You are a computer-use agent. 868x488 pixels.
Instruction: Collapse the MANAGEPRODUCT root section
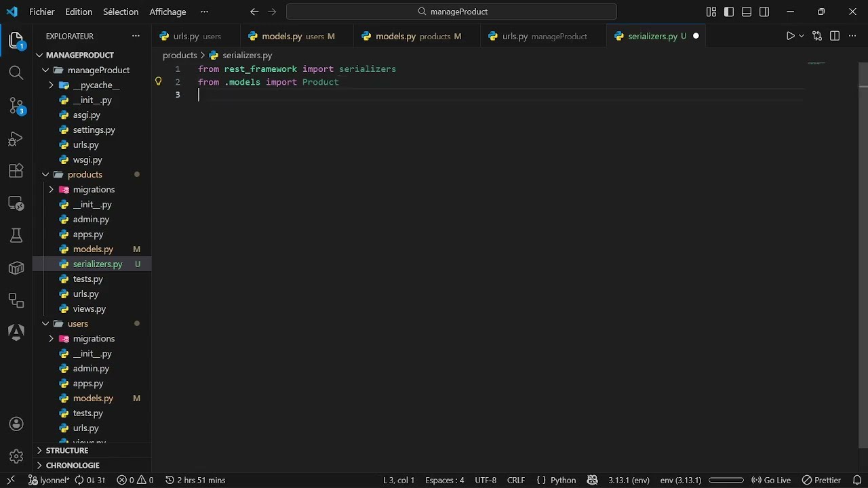39,55
